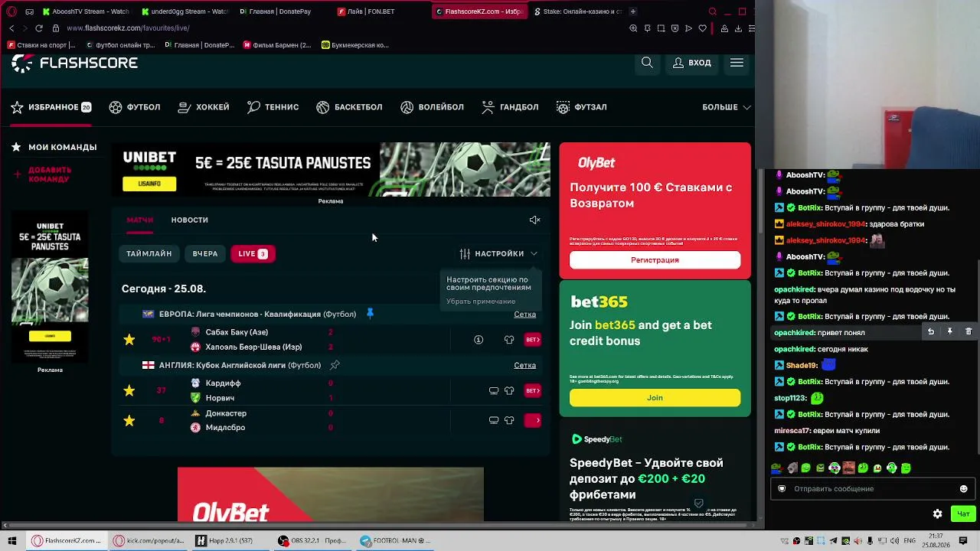This screenshot has width=980, height=551.
Task: Select the Футбол sport tab
Action: (135, 107)
